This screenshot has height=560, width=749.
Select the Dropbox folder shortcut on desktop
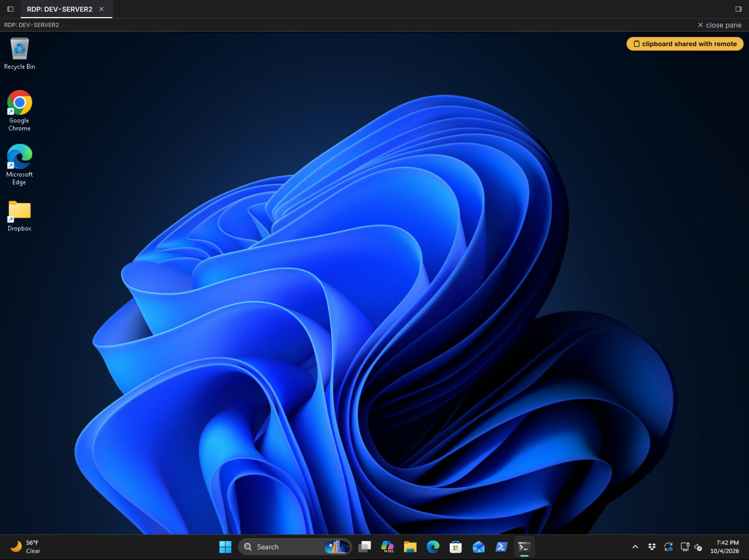(20, 216)
